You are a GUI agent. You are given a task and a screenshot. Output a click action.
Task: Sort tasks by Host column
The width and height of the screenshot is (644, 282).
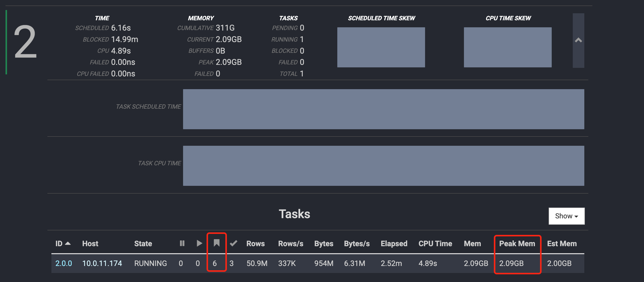click(x=90, y=243)
